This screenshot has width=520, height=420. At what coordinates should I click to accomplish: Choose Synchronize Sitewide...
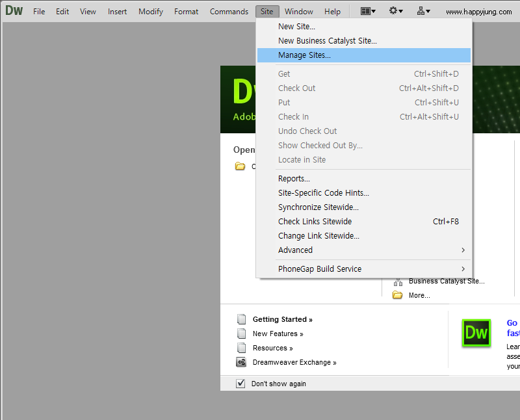click(x=364, y=207)
